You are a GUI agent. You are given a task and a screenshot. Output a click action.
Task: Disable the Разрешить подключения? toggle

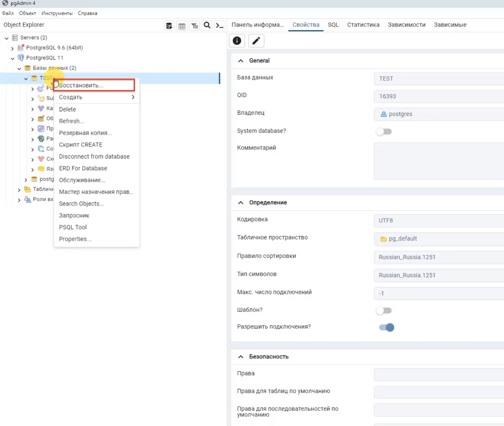(386, 327)
